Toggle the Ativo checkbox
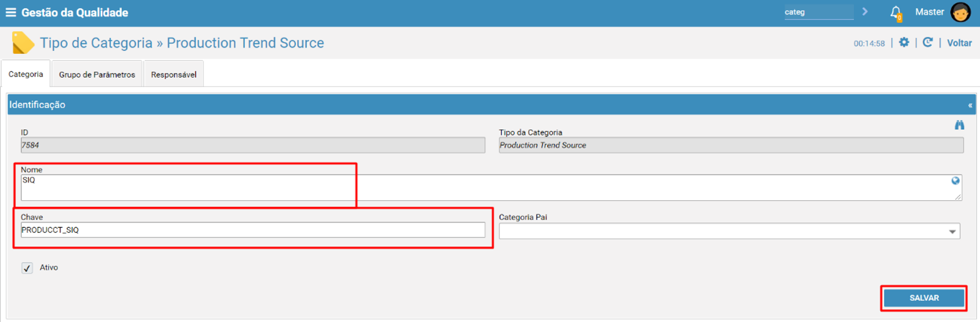The width and height of the screenshot is (980, 322). tap(27, 268)
